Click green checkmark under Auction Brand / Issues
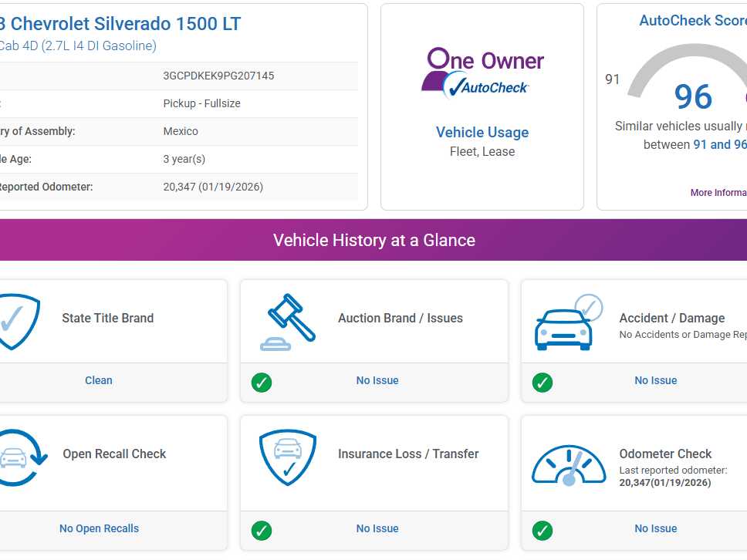 coord(262,382)
